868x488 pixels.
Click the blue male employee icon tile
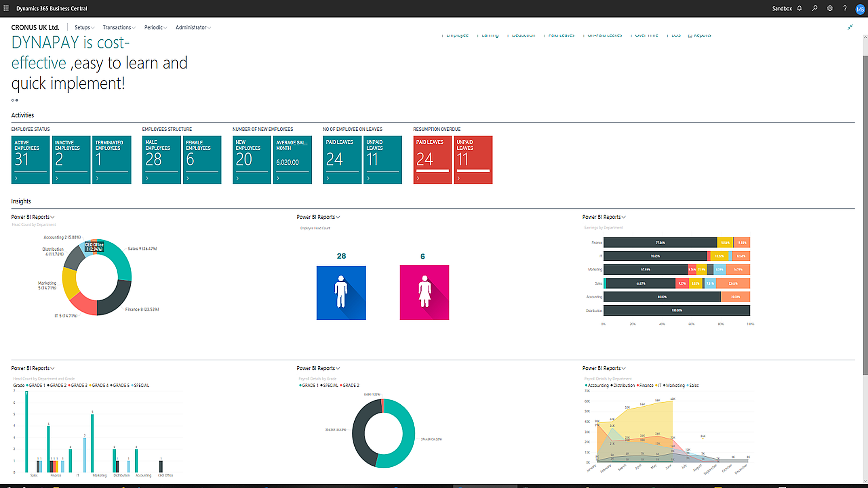pyautogui.click(x=341, y=292)
